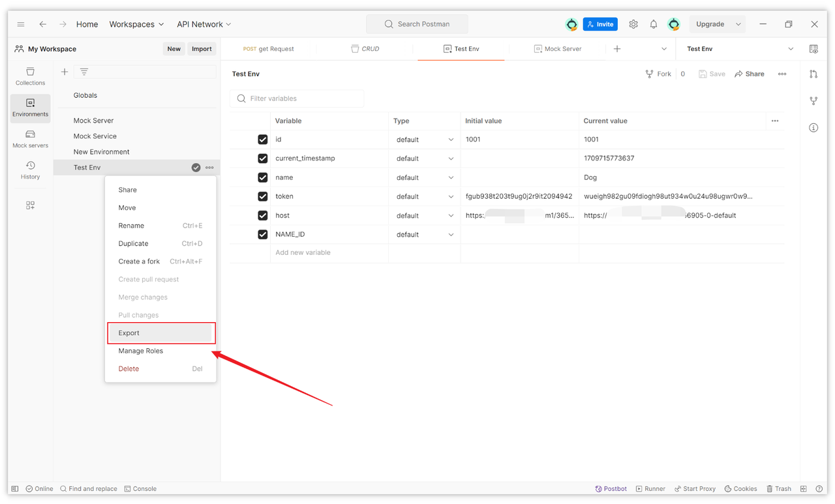Toggle the two-pane layout icon in status bar
The image size is (835, 504).
pos(804,488)
